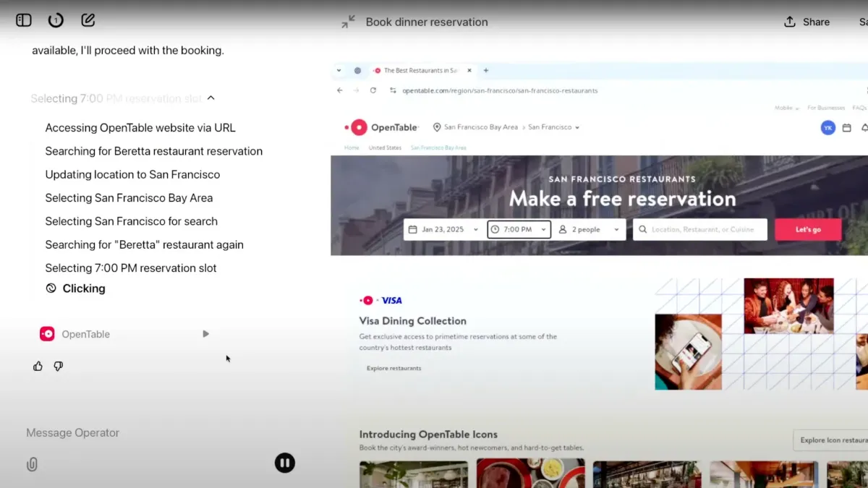Open For Businesses link

click(x=826, y=108)
